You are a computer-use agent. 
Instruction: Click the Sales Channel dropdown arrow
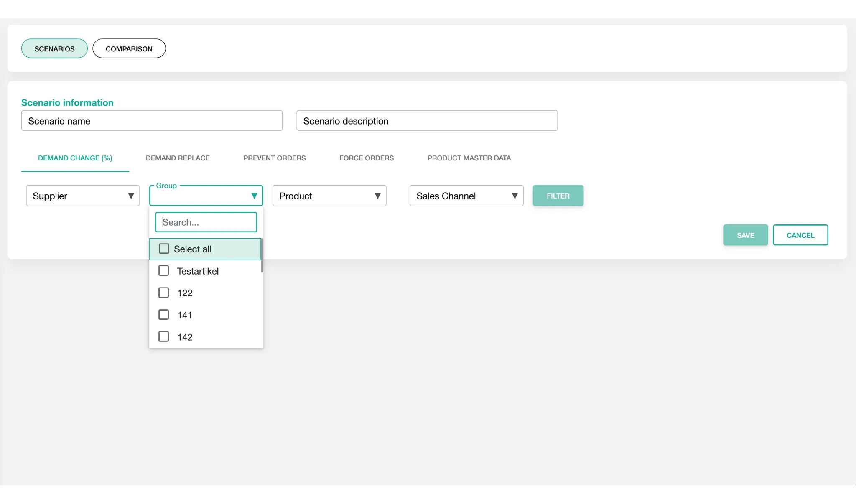click(515, 196)
